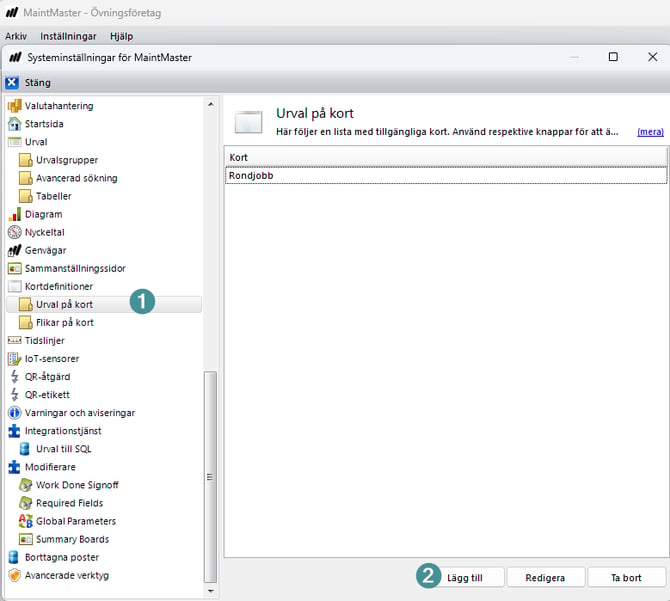Select the Rondjobb row in the list
The image size is (670, 601).
tap(446, 176)
